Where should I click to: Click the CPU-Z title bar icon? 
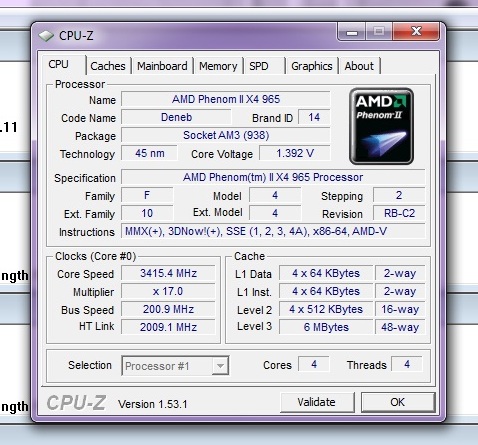[46, 36]
